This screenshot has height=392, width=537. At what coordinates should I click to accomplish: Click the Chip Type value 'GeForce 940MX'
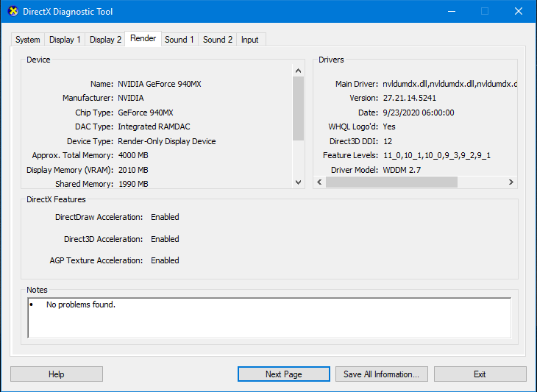click(146, 113)
